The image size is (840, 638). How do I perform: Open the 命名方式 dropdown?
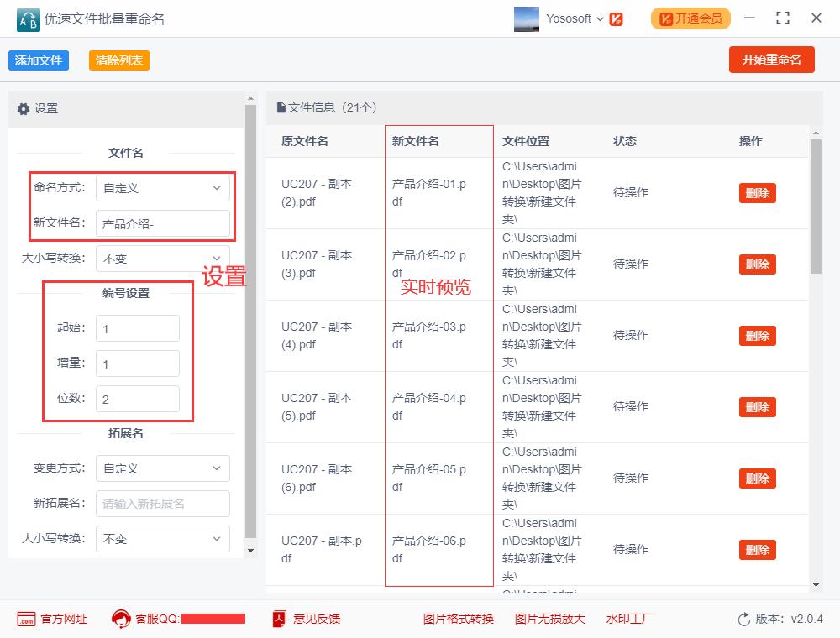(163, 188)
